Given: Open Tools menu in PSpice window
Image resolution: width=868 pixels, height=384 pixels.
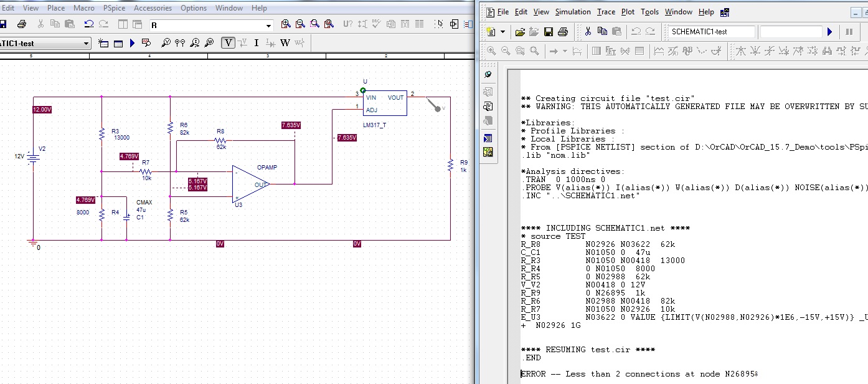Looking at the screenshot, I should [x=649, y=12].
